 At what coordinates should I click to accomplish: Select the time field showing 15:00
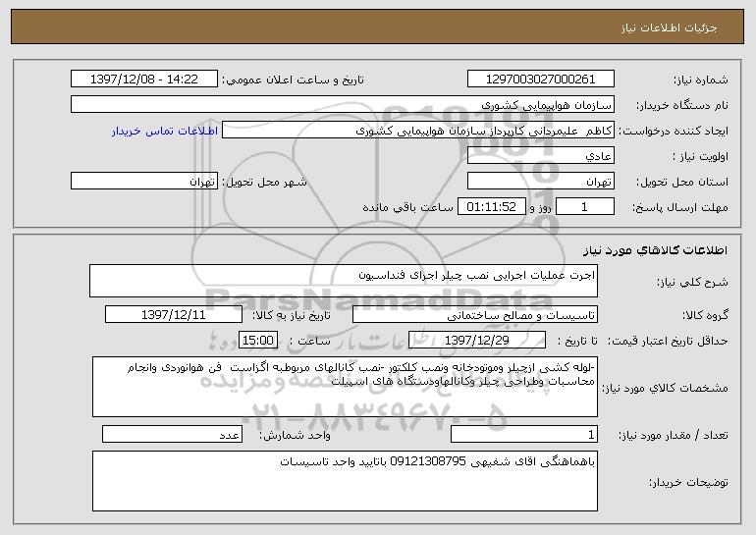click(x=258, y=341)
